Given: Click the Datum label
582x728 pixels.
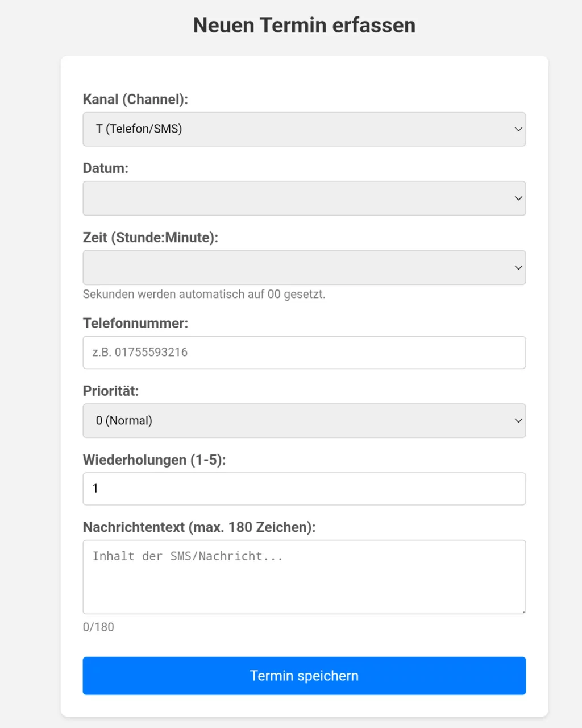Looking at the screenshot, I should (x=106, y=168).
